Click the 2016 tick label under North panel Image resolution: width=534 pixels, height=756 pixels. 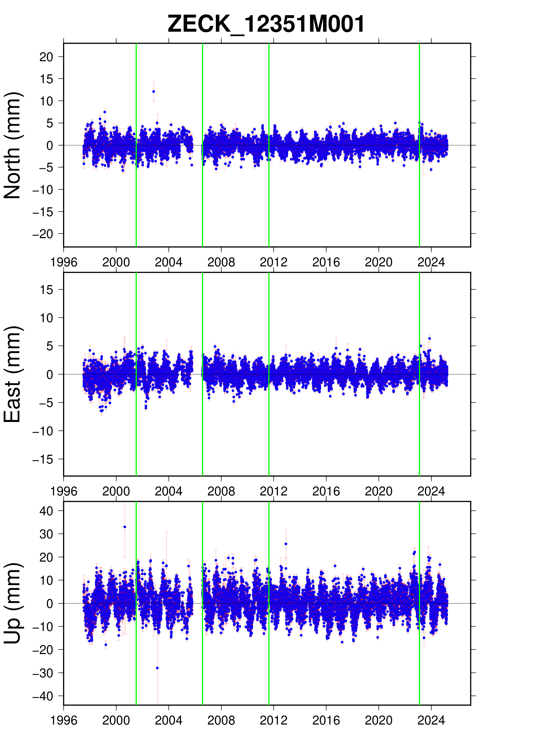coord(326,262)
